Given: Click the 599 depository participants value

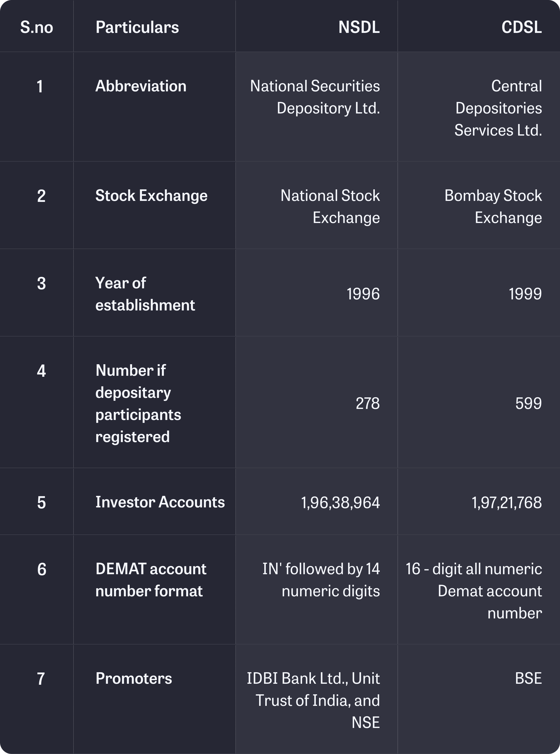Looking at the screenshot, I should [528, 403].
